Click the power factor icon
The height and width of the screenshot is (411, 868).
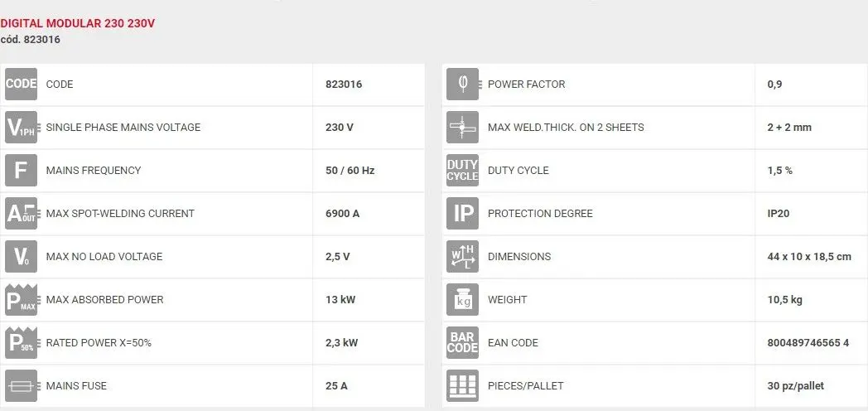coord(462,85)
